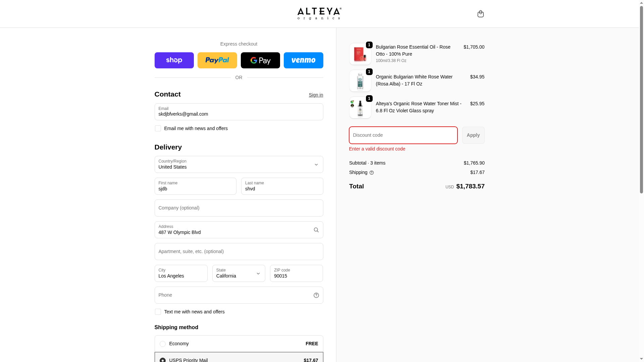The image size is (644, 362).
Task: Click the address search magnifier icon
Action: (316, 230)
